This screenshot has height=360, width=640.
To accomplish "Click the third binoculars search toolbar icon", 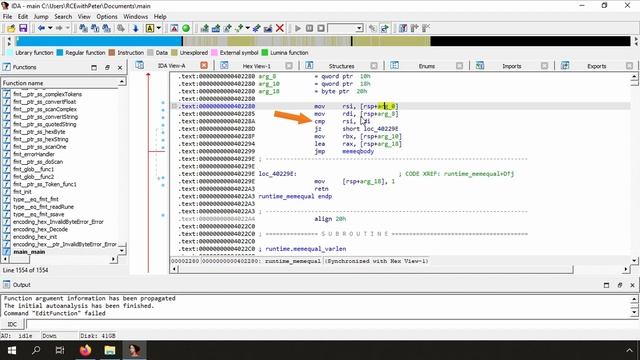I will click(107, 28).
